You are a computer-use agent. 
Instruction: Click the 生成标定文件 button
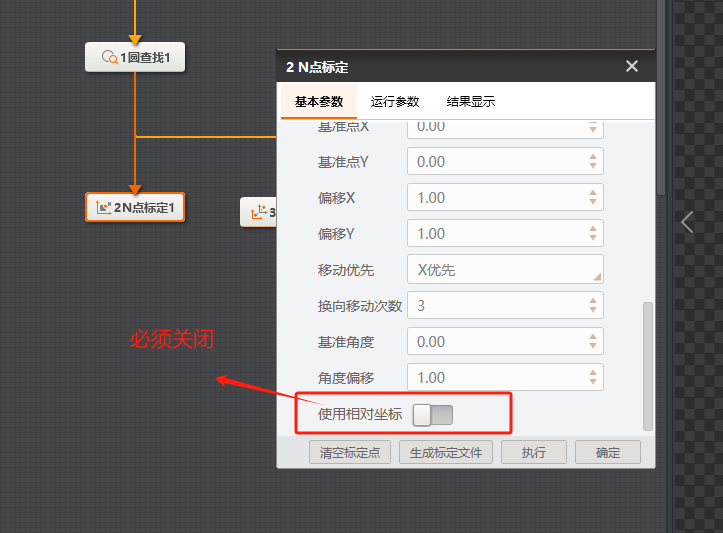coord(446,452)
